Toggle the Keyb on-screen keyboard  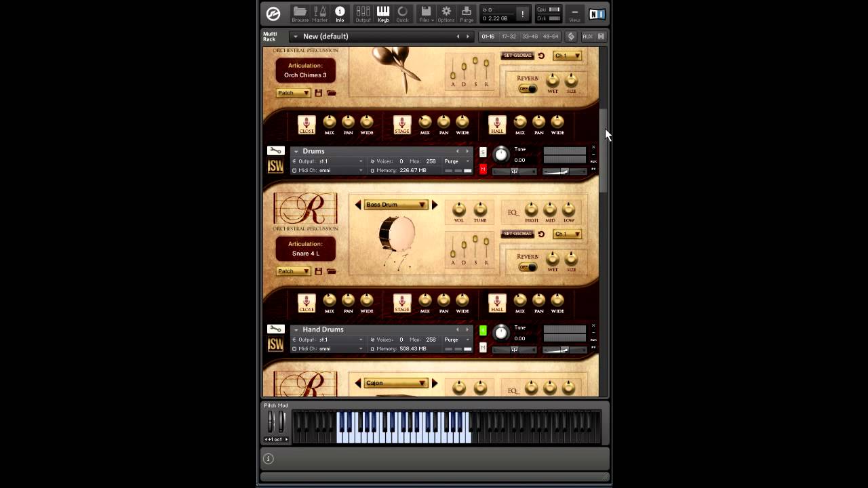(x=383, y=14)
